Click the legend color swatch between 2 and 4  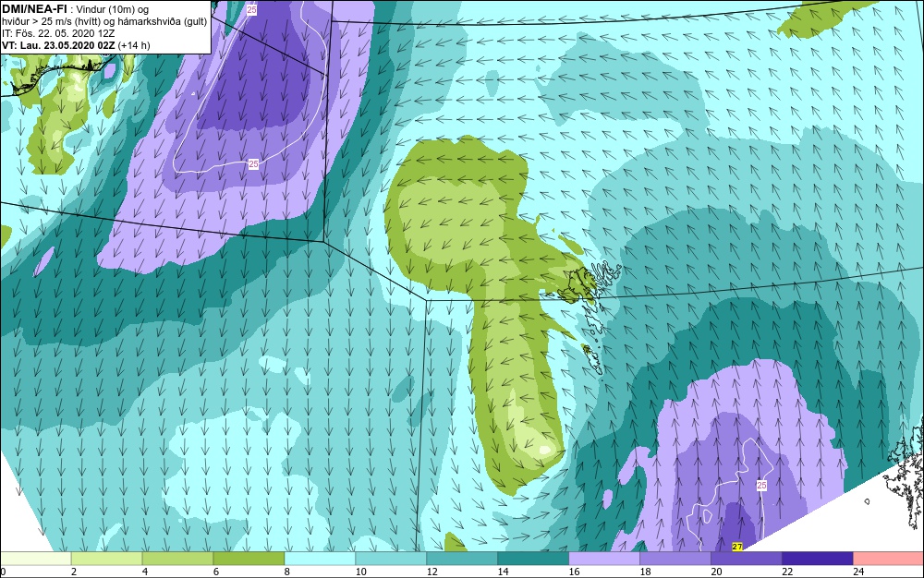(x=106, y=559)
